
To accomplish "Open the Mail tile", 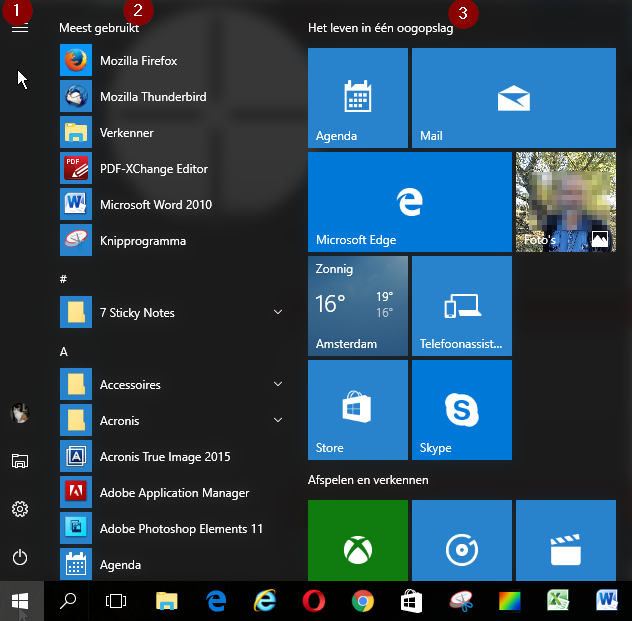I will pyautogui.click(x=514, y=98).
